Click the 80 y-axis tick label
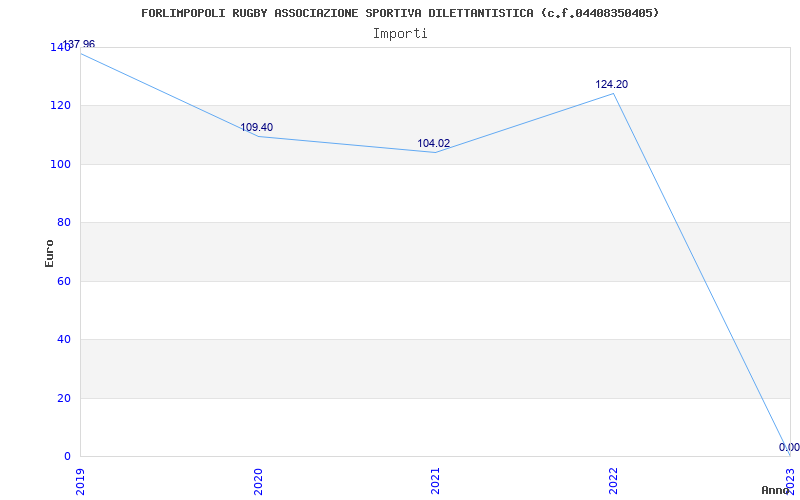 [64, 222]
